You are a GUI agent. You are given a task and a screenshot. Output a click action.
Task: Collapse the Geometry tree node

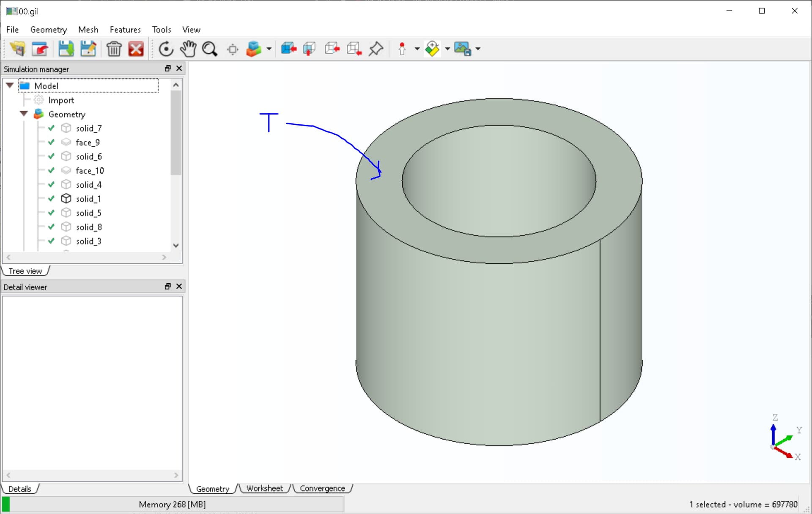coord(24,114)
